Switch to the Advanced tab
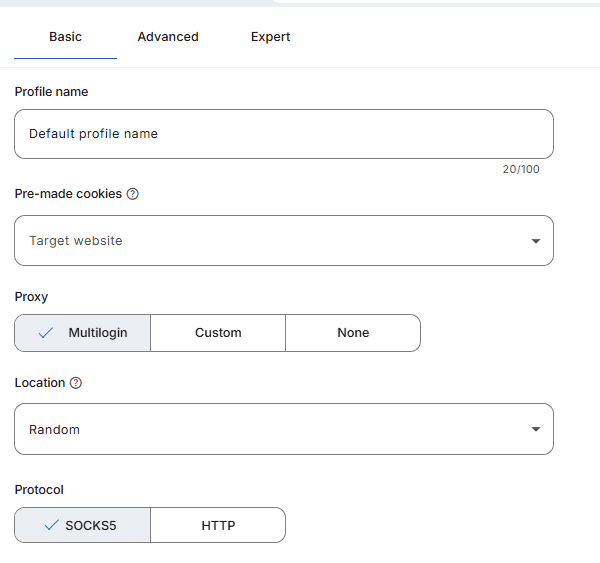This screenshot has height=563, width=600. 168,37
